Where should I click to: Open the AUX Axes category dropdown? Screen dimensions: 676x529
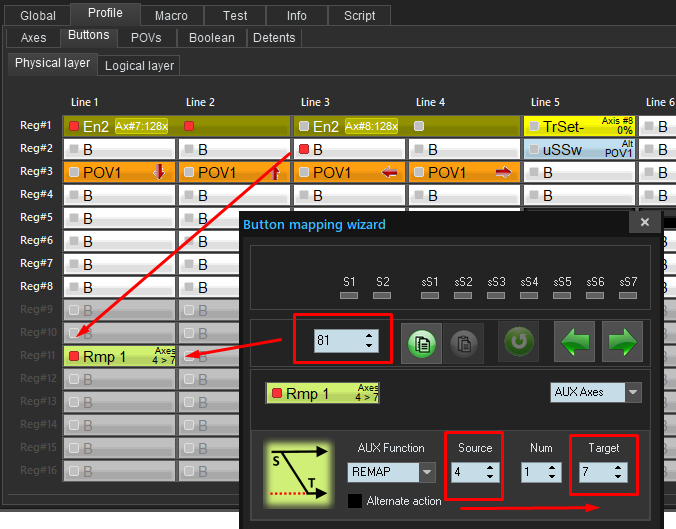pyautogui.click(x=633, y=392)
